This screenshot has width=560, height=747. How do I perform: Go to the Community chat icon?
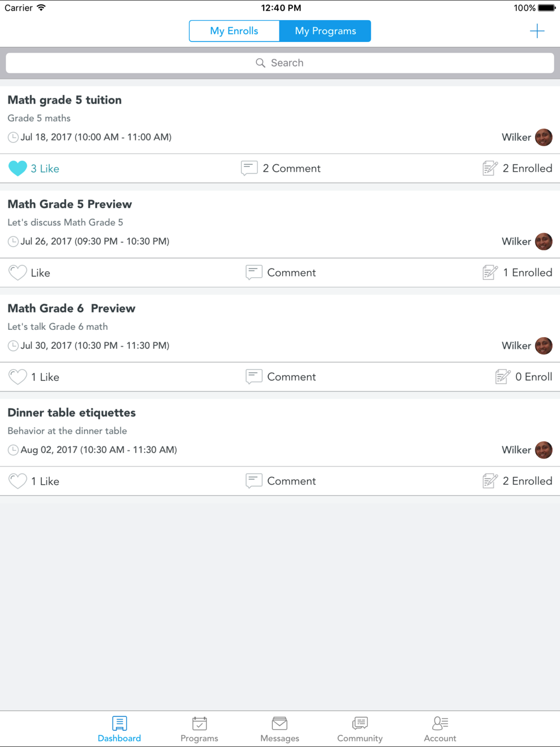pos(360,723)
